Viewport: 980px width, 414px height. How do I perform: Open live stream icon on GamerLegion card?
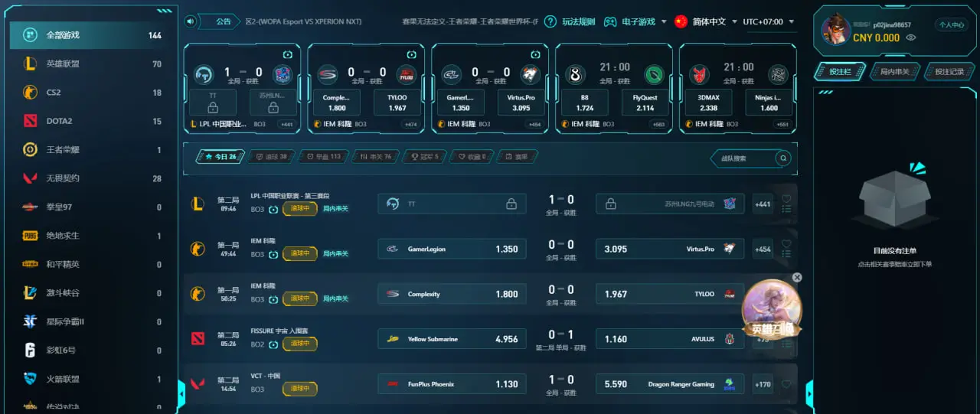(535, 54)
